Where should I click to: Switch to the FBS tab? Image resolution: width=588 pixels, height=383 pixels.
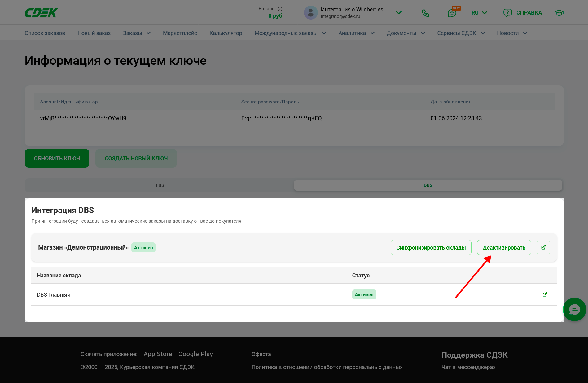[x=160, y=185]
